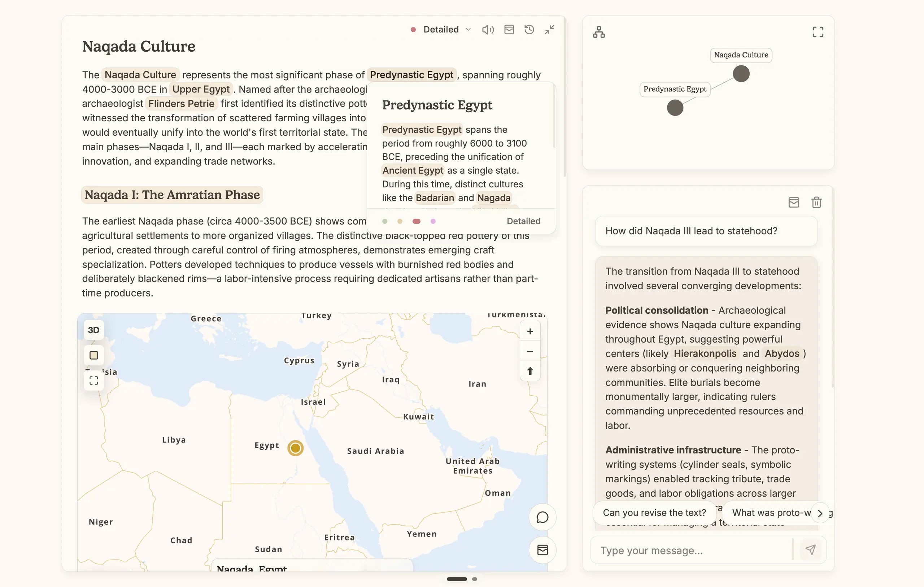
Task: Click the archive icon in the article toolbar
Action: [509, 30]
